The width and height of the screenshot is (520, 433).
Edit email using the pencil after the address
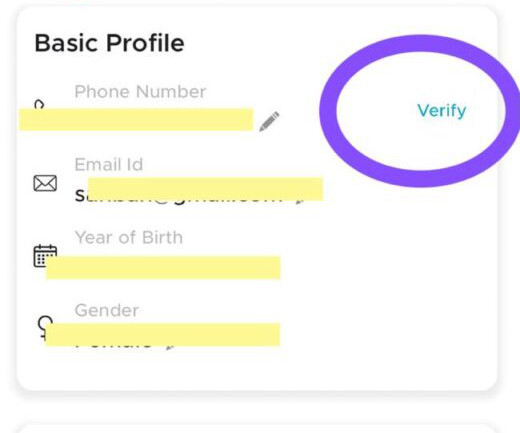point(300,201)
